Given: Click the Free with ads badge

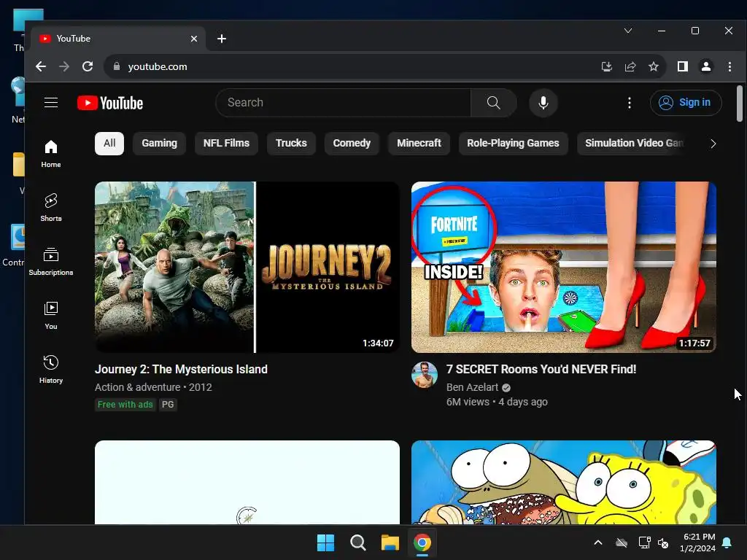Looking at the screenshot, I should pos(125,405).
